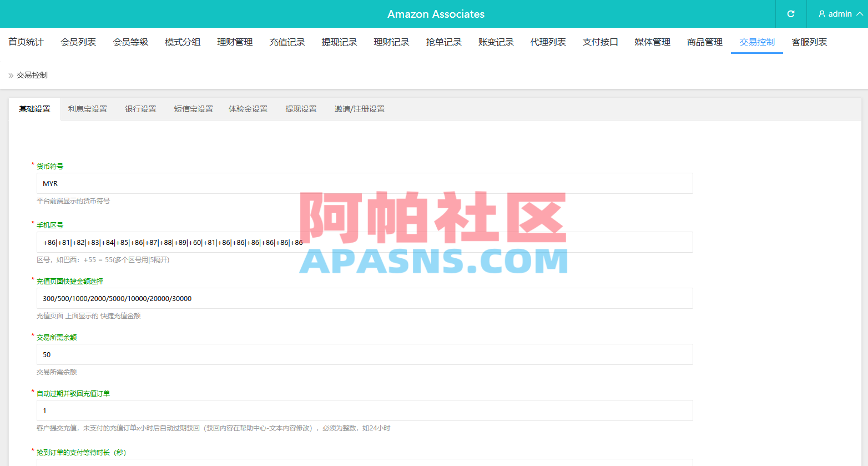Open the 理财记录 menu item
This screenshot has width=868, height=466.
point(391,42)
